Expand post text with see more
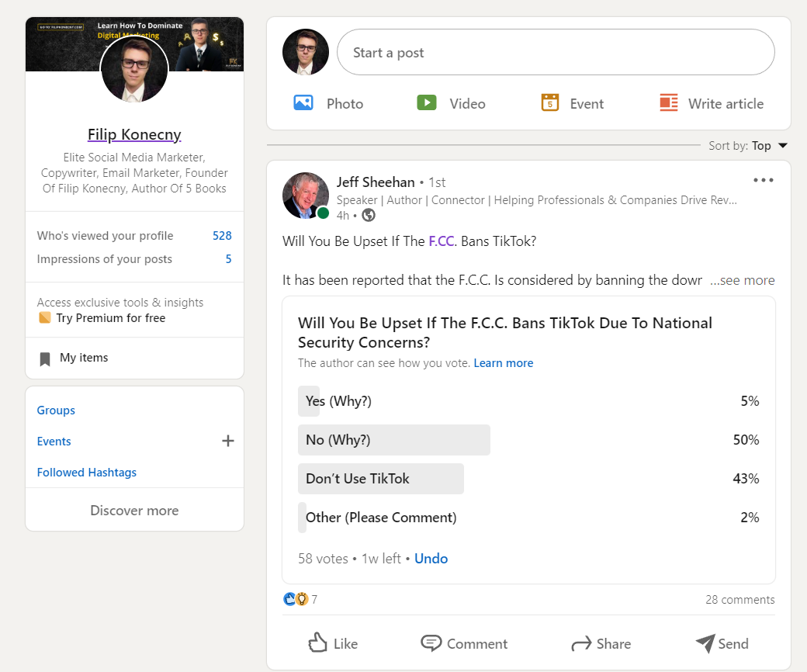807x672 pixels. click(x=743, y=280)
